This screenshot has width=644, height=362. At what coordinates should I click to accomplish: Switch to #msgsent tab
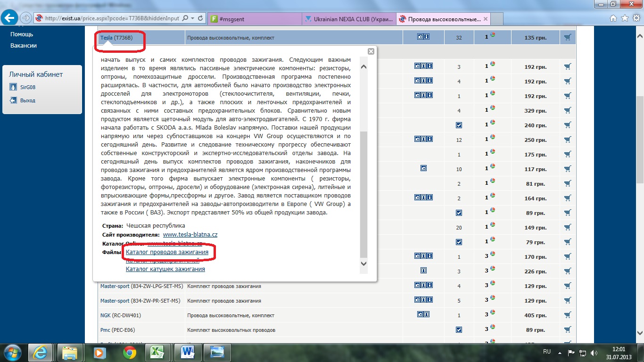[254, 19]
